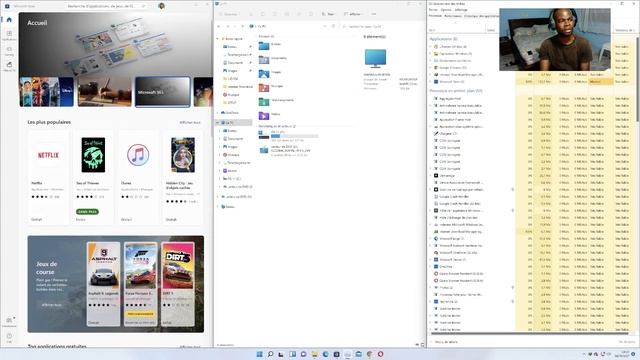Expand the Réseau tree node

[218, 207]
